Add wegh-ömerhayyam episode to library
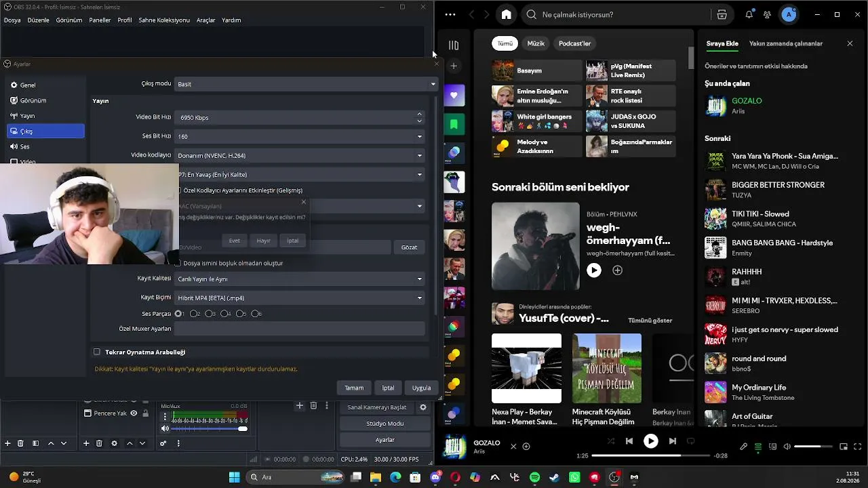This screenshot has height=488, width=868. (x=617, y=270)
